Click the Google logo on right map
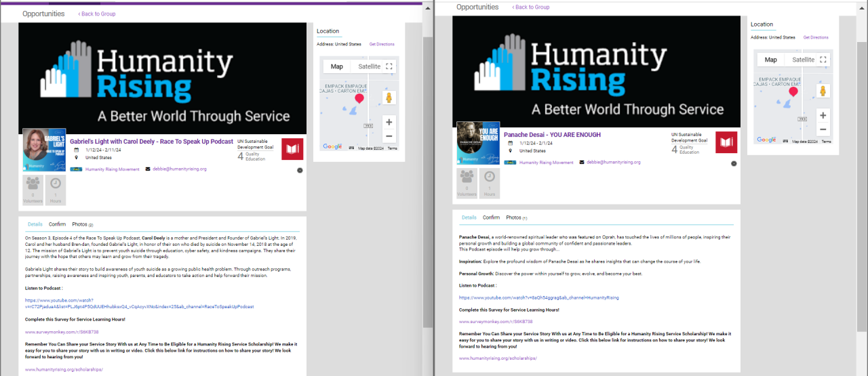Screen dimensions: 868x376 [x=766, y=140]
